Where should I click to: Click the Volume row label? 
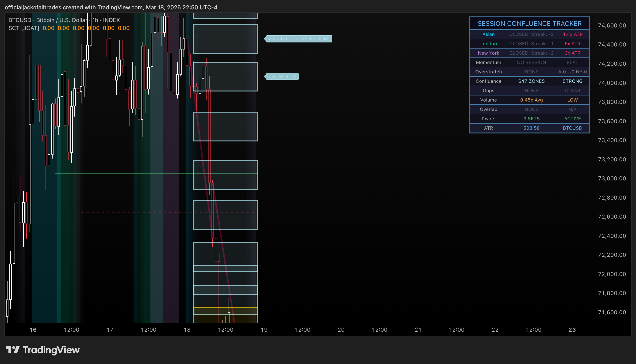(x=488, y=100)
